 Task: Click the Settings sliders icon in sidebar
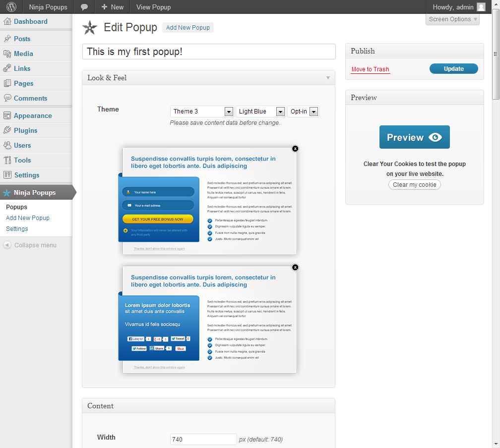point(7,174)
